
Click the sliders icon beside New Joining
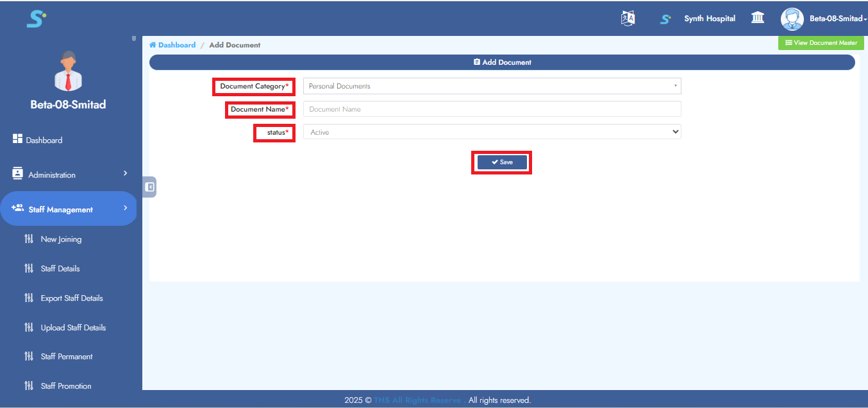tap(28, 239)
